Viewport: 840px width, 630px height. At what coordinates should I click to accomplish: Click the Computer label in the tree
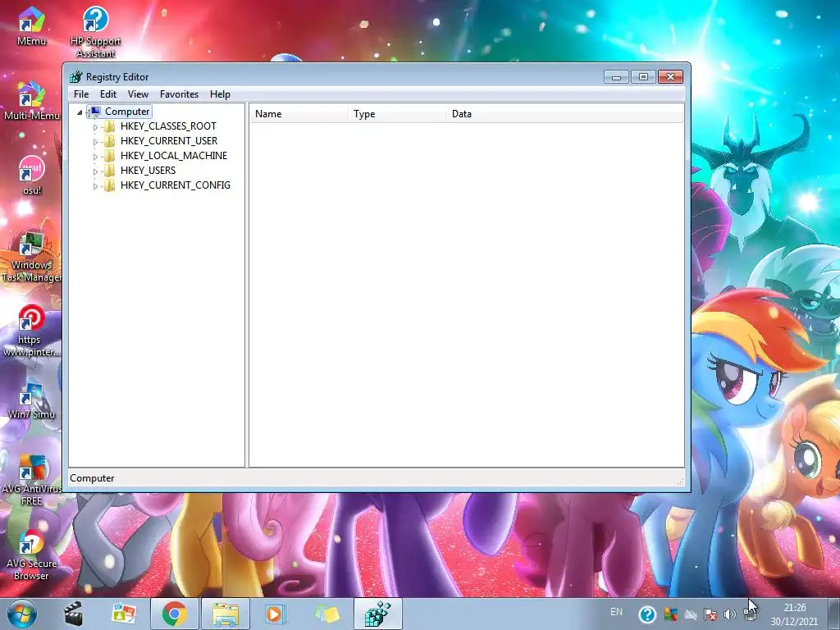(x=127, y=112)
